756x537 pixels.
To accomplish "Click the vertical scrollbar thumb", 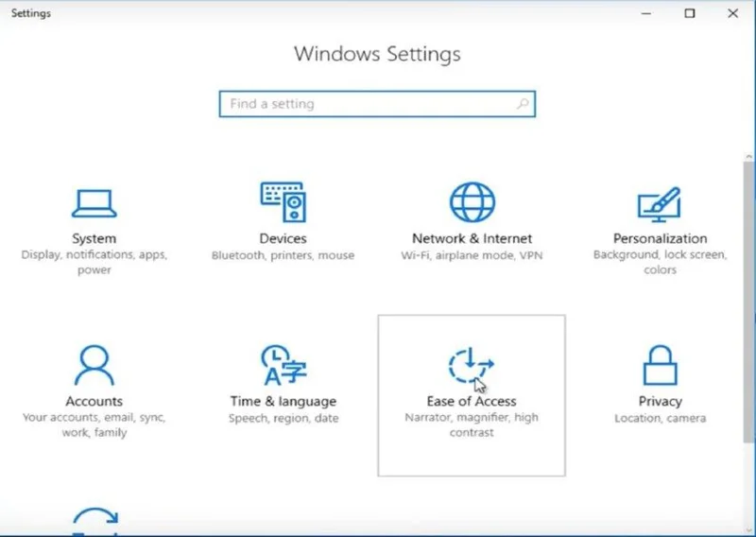I will click(x=748, y=302).
